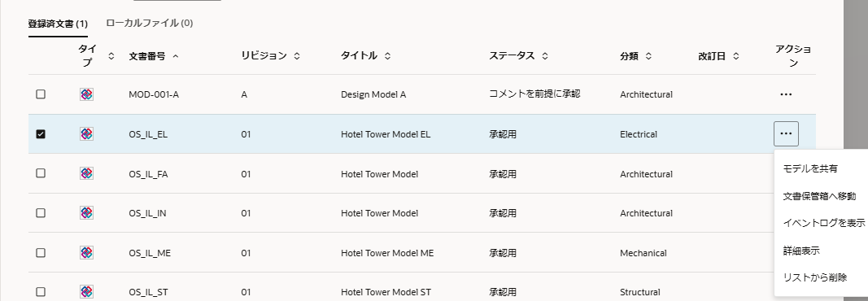Close the open actions ellipsis for OS_IL_EL
The image size is (868, 301).
[x=786, y=134]
